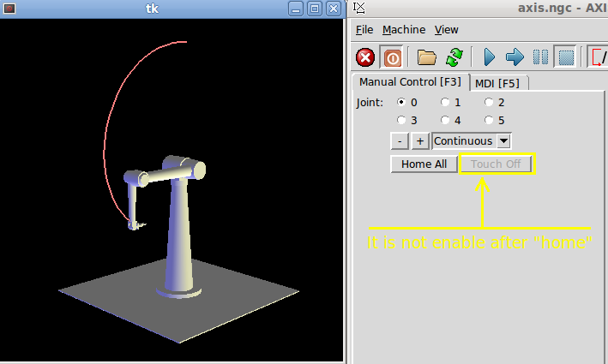Step through program with blue arrow icon

pos(515,57)
